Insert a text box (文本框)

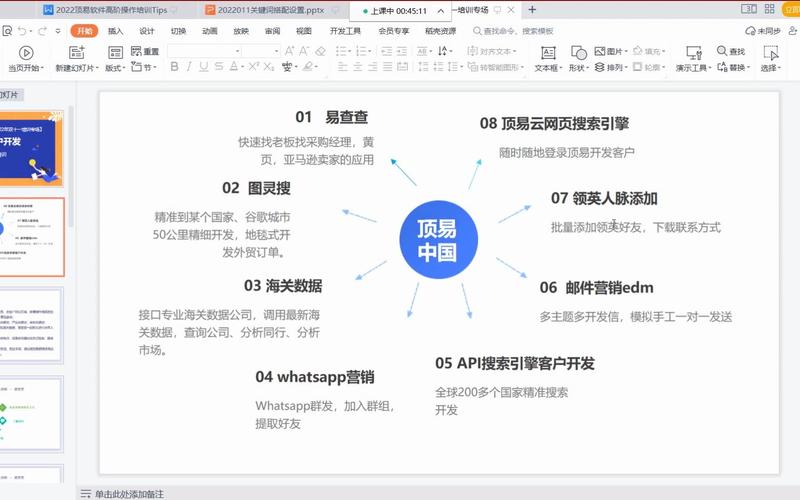548,58
